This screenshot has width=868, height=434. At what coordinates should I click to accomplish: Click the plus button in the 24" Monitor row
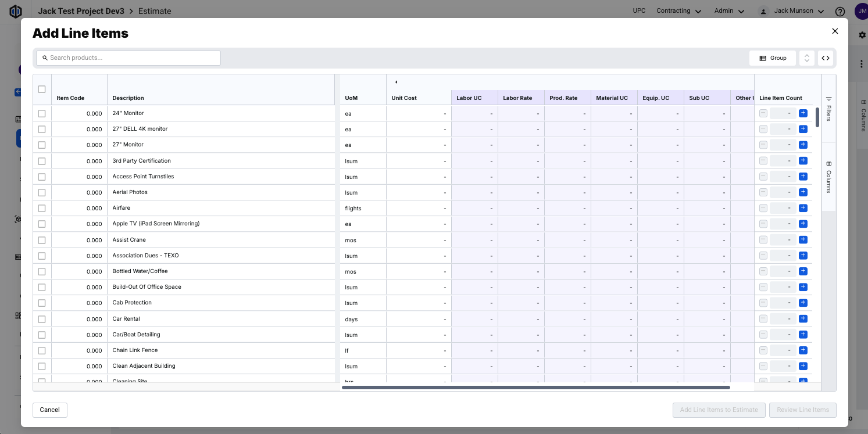pos(803,113)
